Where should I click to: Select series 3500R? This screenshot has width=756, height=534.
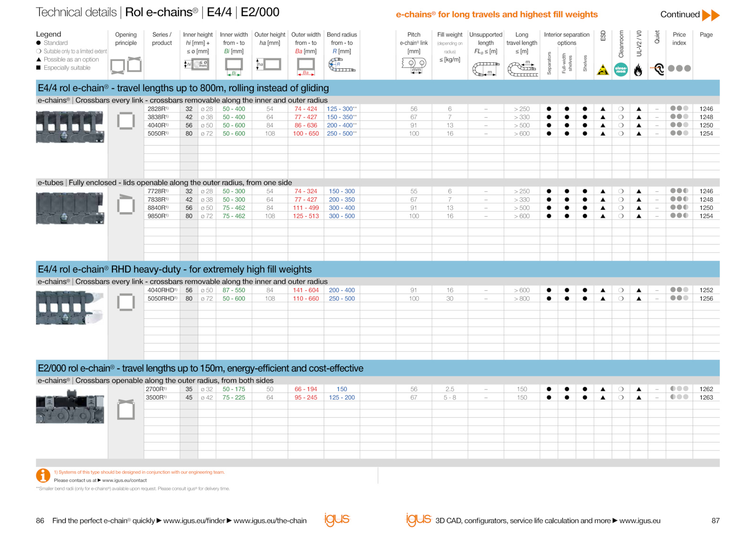click(156, 398)
